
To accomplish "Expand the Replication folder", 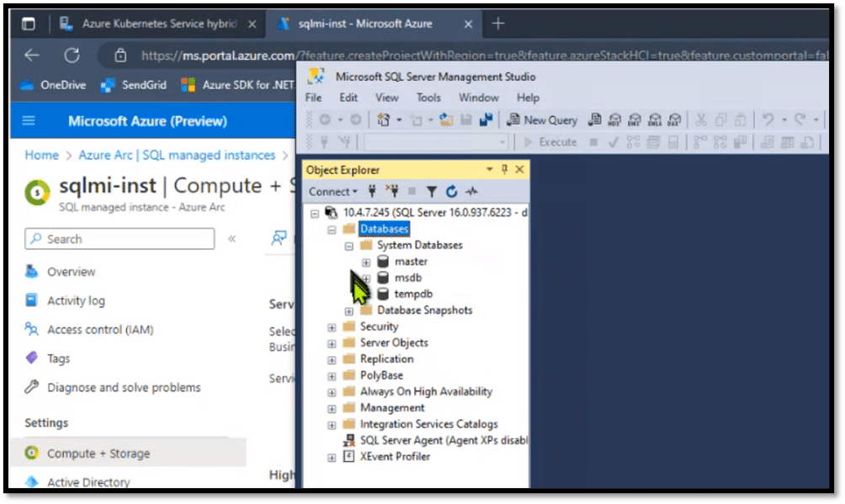I will [x=332, y=360].
